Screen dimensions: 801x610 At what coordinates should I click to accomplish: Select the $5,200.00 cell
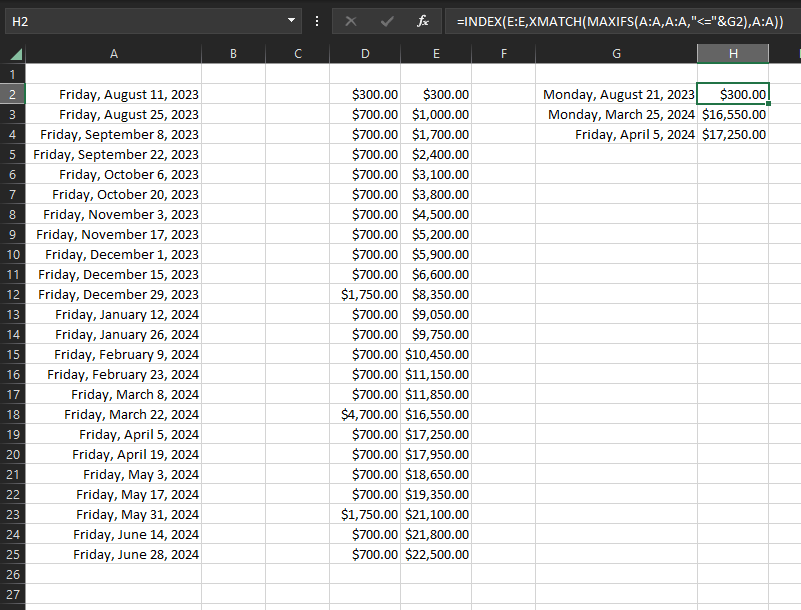point(436,234)
